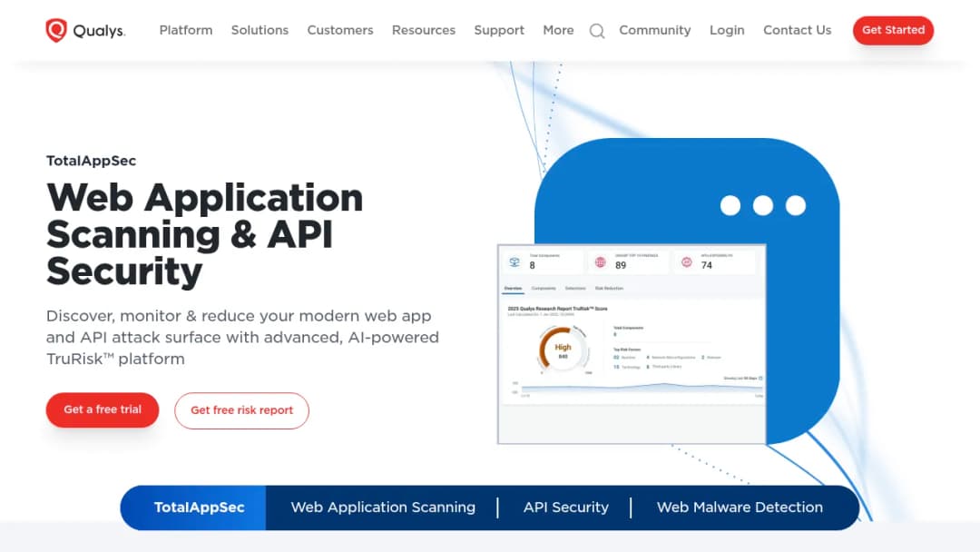Open the Platform menu
The width and height of the screenshot is (980, 552).
[186, 30]
